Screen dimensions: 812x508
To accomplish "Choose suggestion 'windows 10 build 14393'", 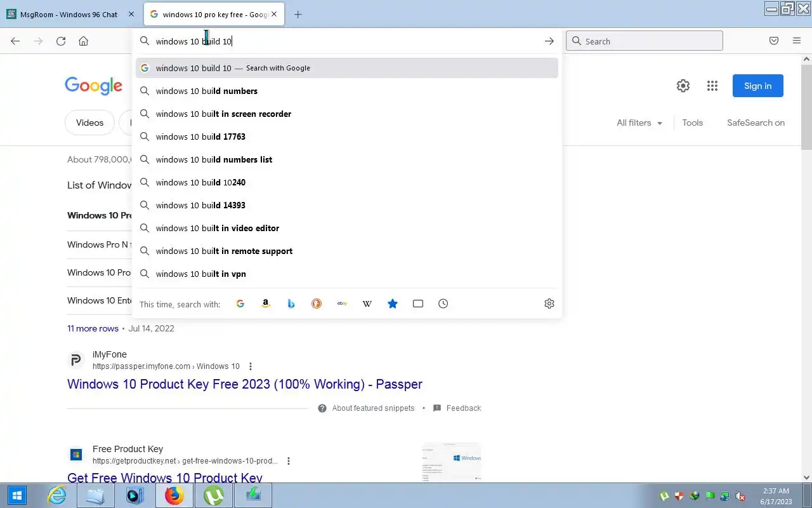I will click(347, 205).
